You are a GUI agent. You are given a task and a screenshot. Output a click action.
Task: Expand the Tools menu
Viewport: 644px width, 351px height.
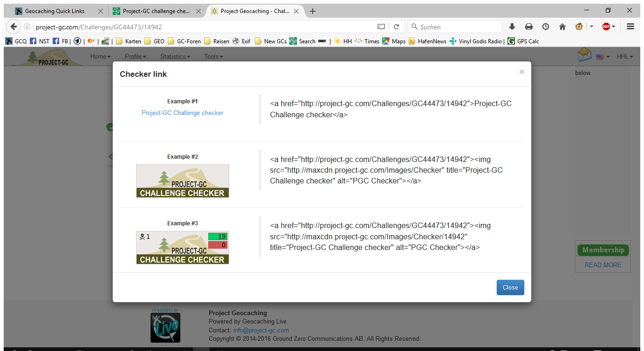pyautogui.click(x=214, y=56)
